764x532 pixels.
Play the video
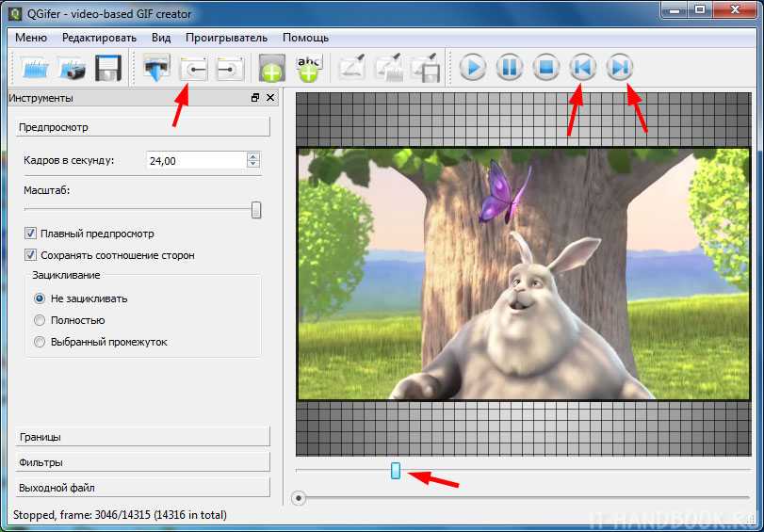tap(473, 67)
